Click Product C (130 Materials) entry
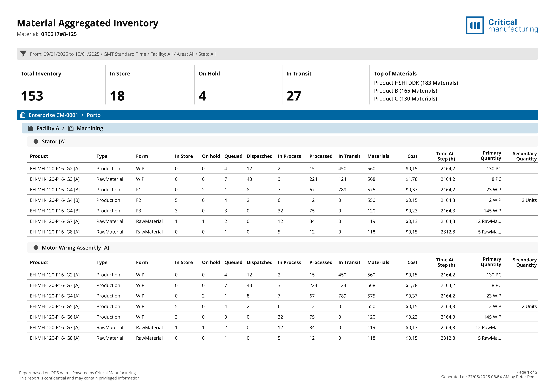Viewport: 555px width, 392px height. (x=405, y=99)
